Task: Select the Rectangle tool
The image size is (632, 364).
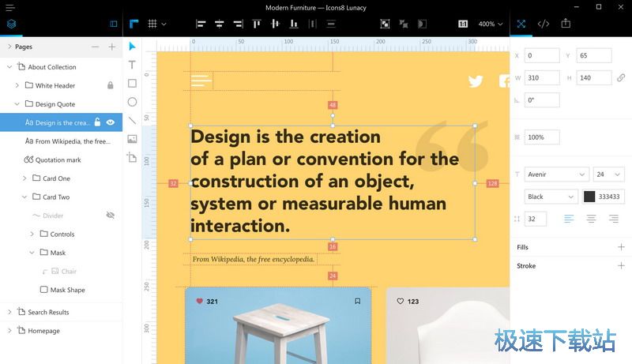Action: point(132,83)
